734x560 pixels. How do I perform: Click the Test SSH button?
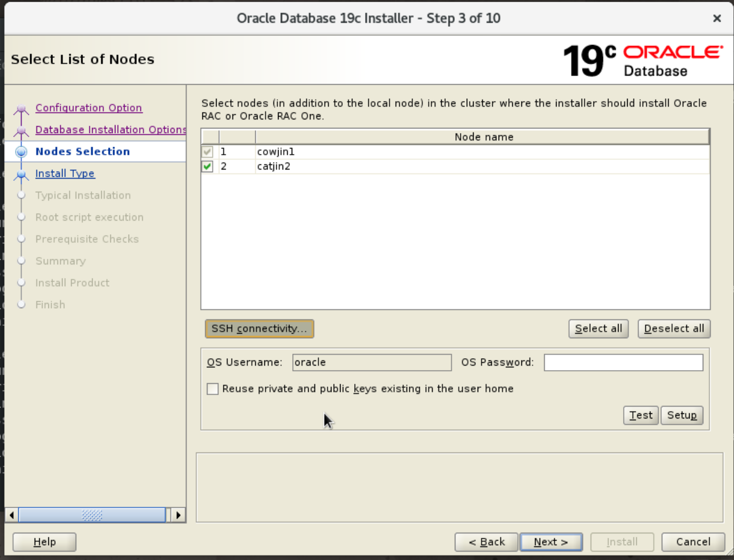(641, 416)
